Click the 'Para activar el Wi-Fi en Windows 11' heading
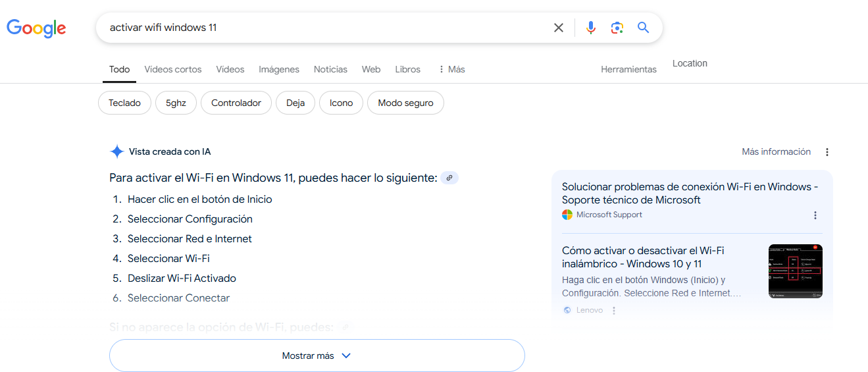Viewport: 868px width, 372px height. 273,178
